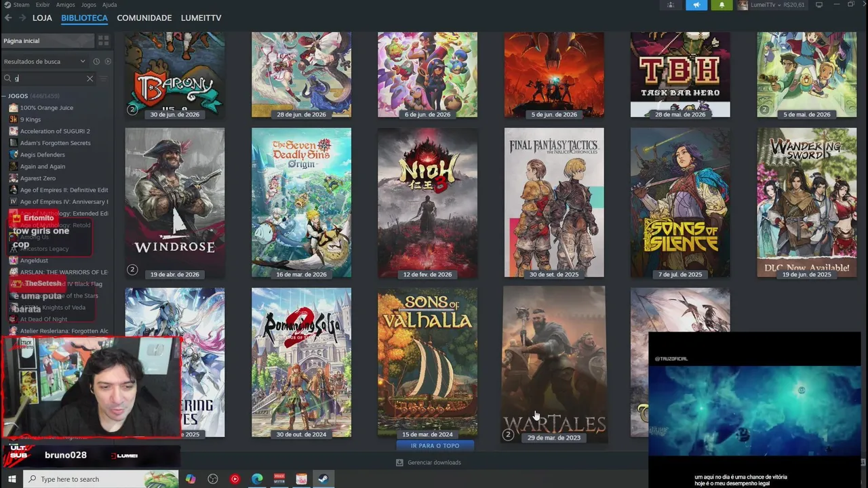Open the Barony game cover
868x488 pixels.
175,75
